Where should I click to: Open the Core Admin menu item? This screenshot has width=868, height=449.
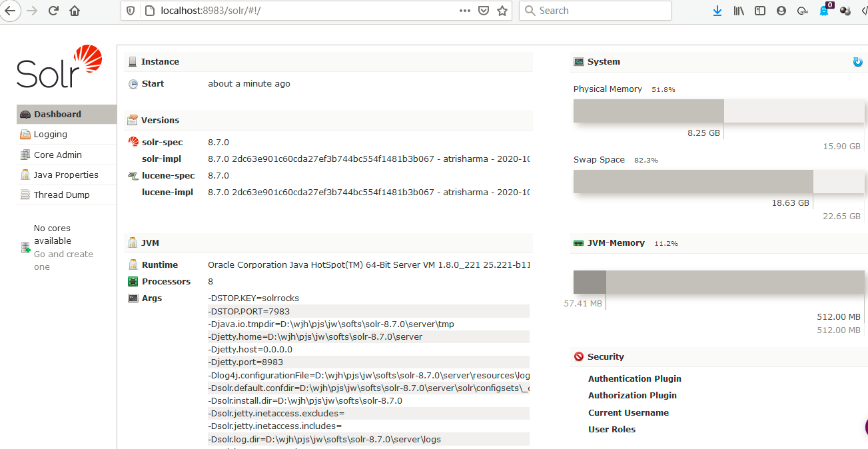(67, 155)
